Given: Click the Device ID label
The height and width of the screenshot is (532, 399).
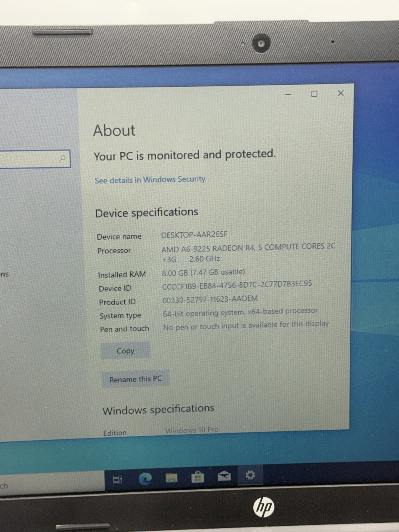Looking at the screenshot, I should point(115,289).
